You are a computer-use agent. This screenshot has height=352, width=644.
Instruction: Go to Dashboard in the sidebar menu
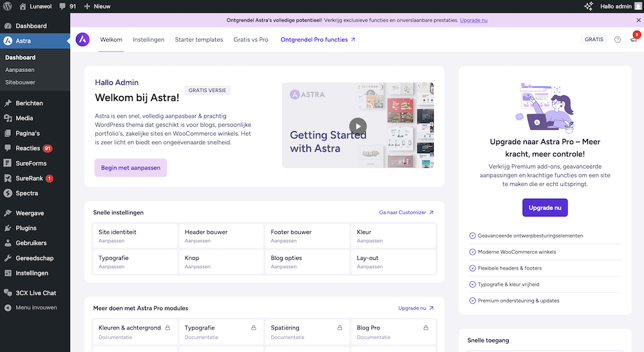[35, 26]
